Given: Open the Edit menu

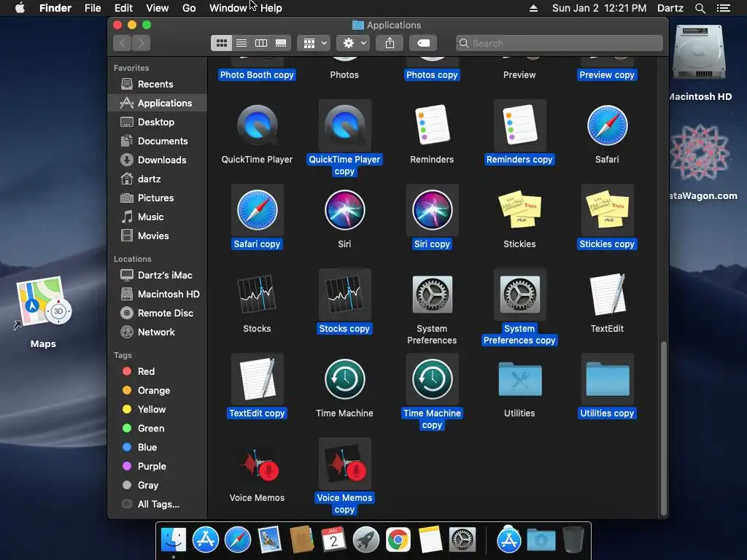Looking at the screenshot, I should coord(123,8).
